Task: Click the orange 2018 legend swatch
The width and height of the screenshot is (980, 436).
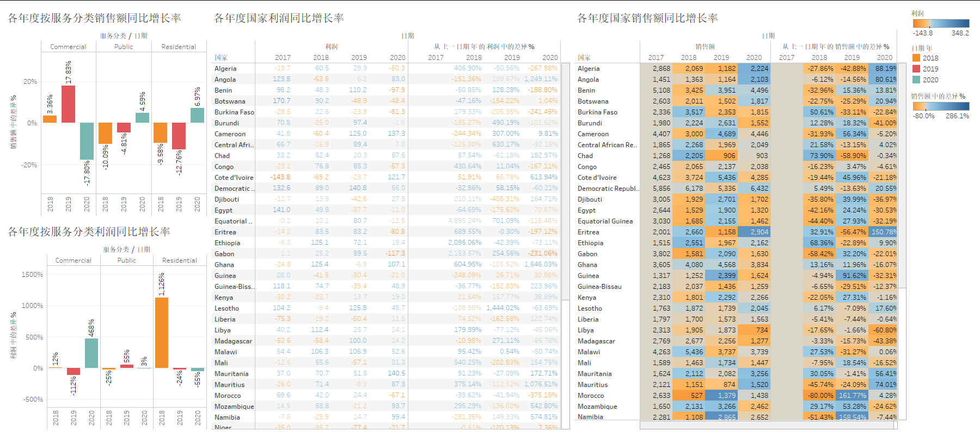Action: click(x=916, y=58)
